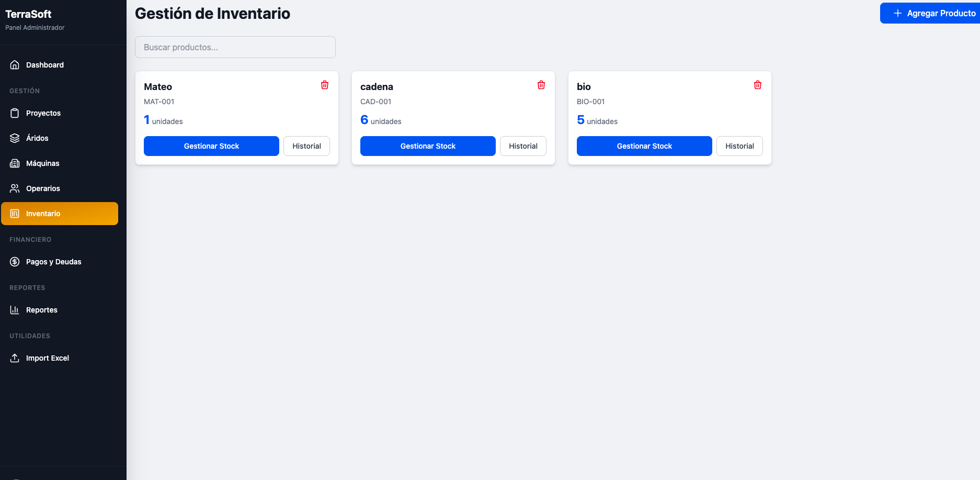Click the Dashboard home icon
Screen dimensions: 980x480
[x=15, y=65]
